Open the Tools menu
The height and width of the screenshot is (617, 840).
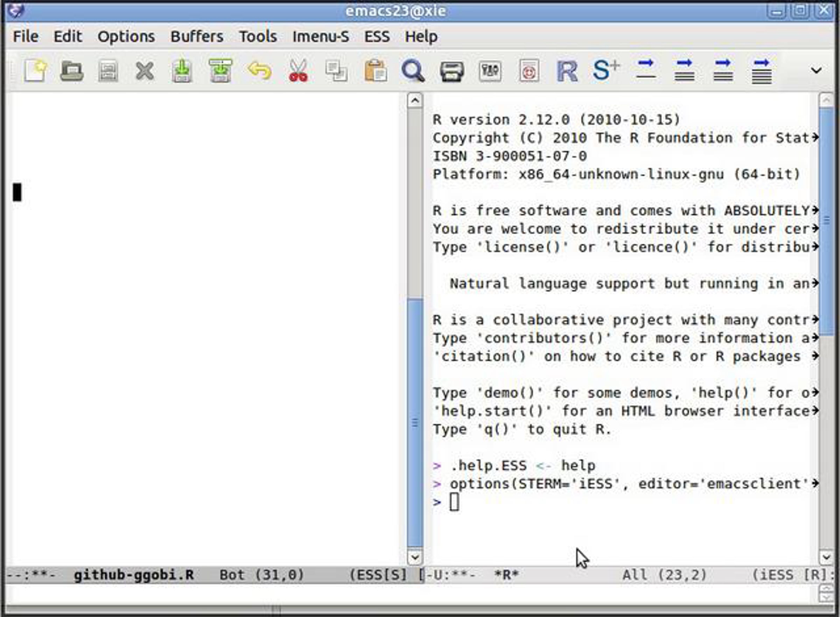click(258, 37)
